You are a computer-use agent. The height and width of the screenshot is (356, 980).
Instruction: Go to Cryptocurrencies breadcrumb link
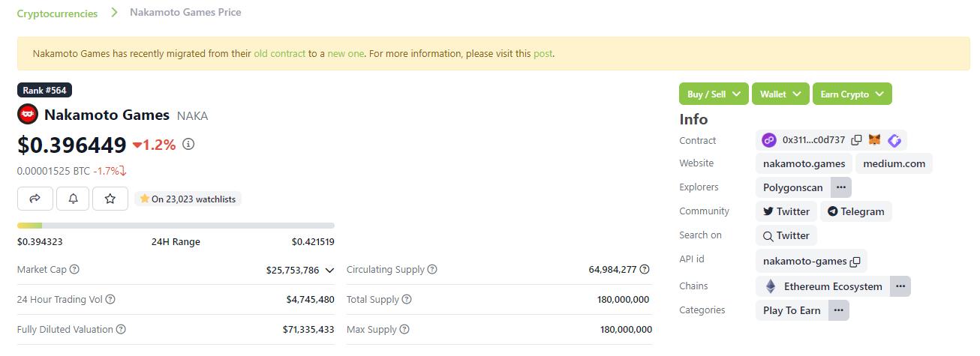pyautogui.click(x=57, y=13)
